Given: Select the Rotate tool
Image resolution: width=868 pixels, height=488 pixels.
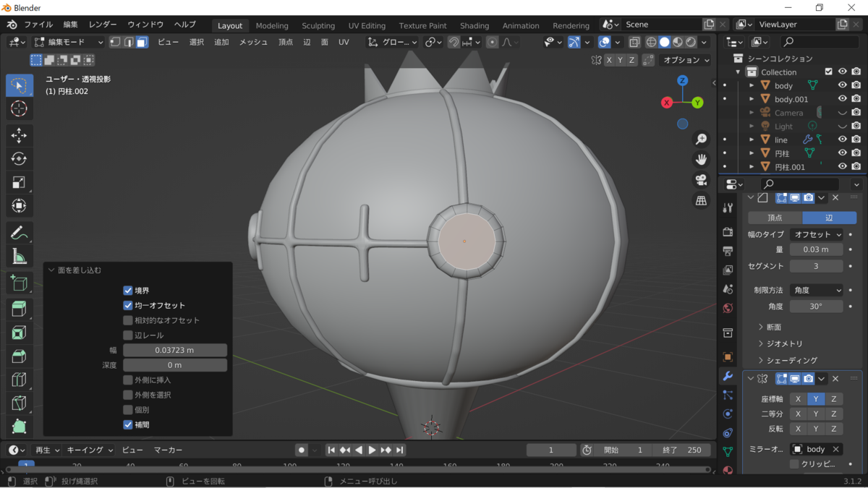Looking at the screenshot, I should tap(20, 159).
